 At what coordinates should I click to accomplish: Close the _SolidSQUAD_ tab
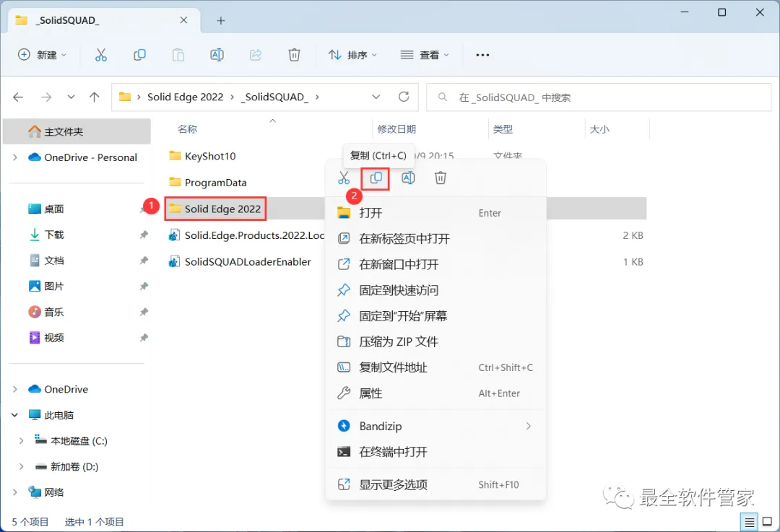(183, 20)
